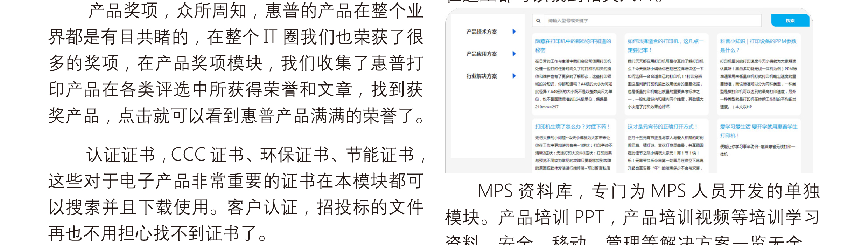Click the paragraph starting 认证证书，CCC 证书
Screen dimensions: 868x245
point(237,194)
